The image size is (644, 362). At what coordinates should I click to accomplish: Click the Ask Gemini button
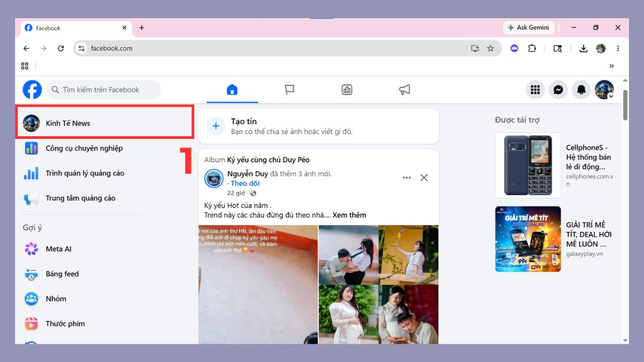pos(528,27)
